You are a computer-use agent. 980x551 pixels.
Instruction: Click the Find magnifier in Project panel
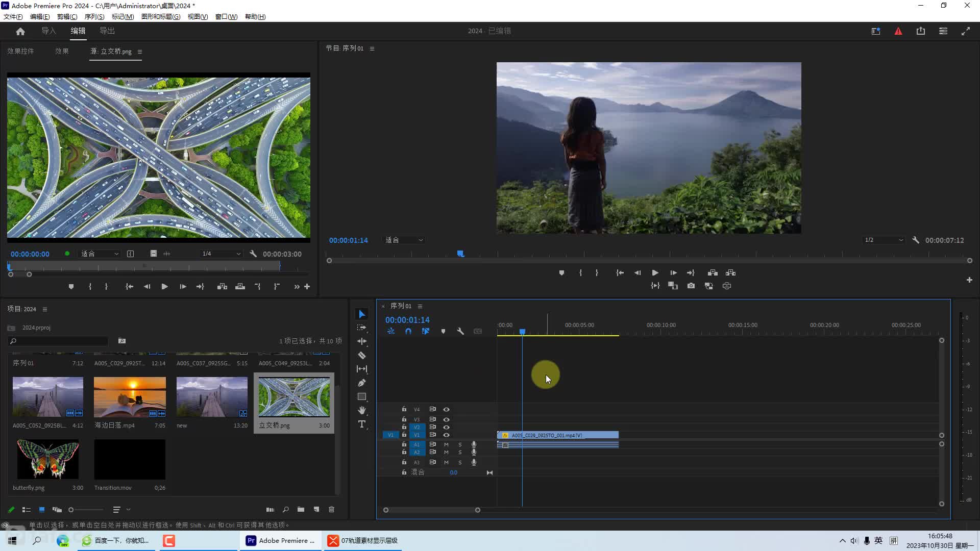pos(286,509)
